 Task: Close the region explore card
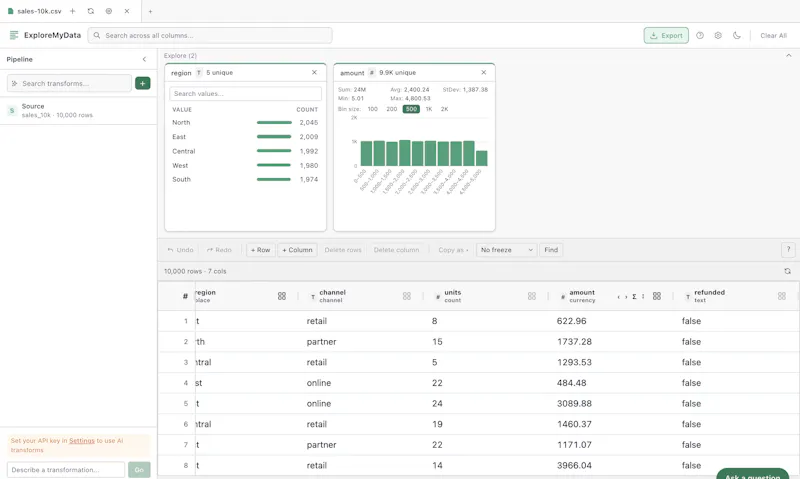tap(314, 72)
